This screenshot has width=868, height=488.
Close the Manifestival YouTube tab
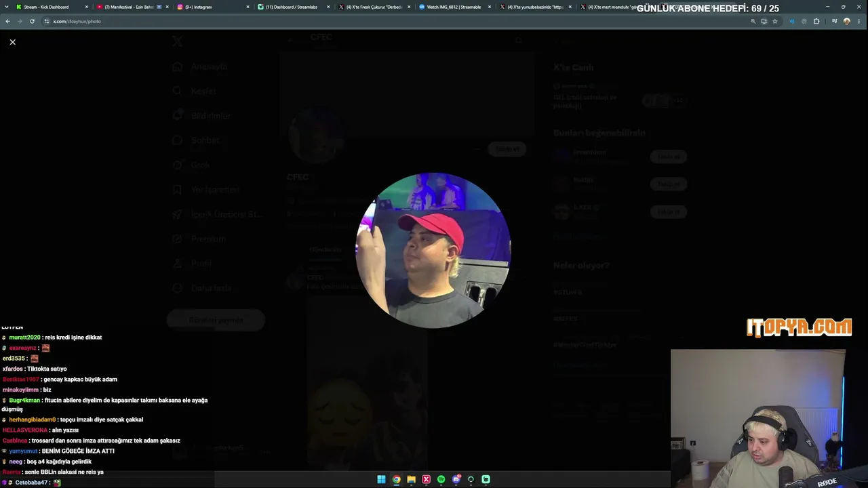pos(167,7)
